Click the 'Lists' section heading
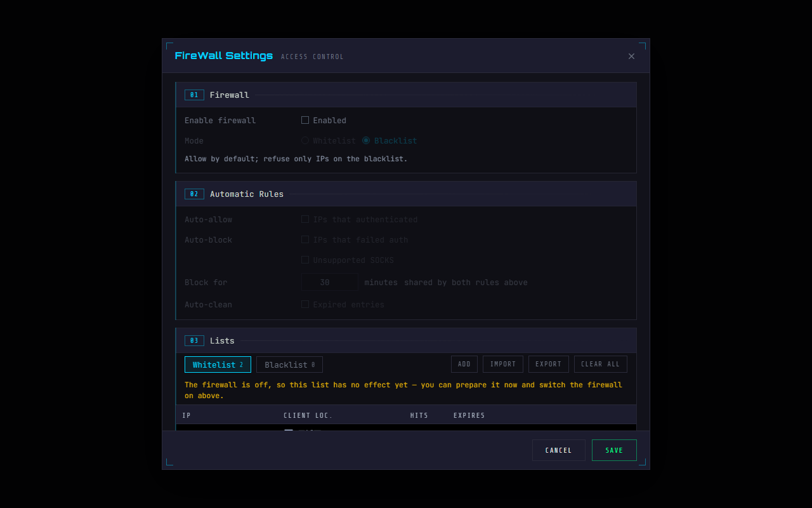The width and height of the screenshot is (812, 508). [x=222, y=340]
